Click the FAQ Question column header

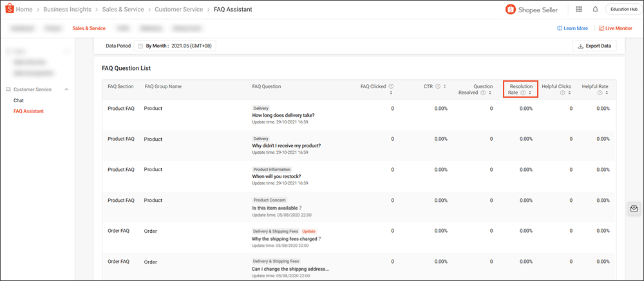pos(267,87)
